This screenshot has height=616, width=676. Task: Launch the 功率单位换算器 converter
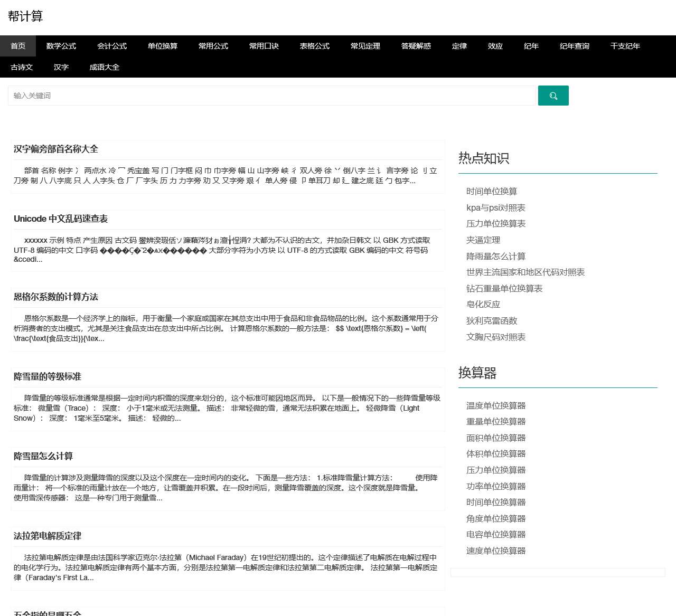[495, 486]
